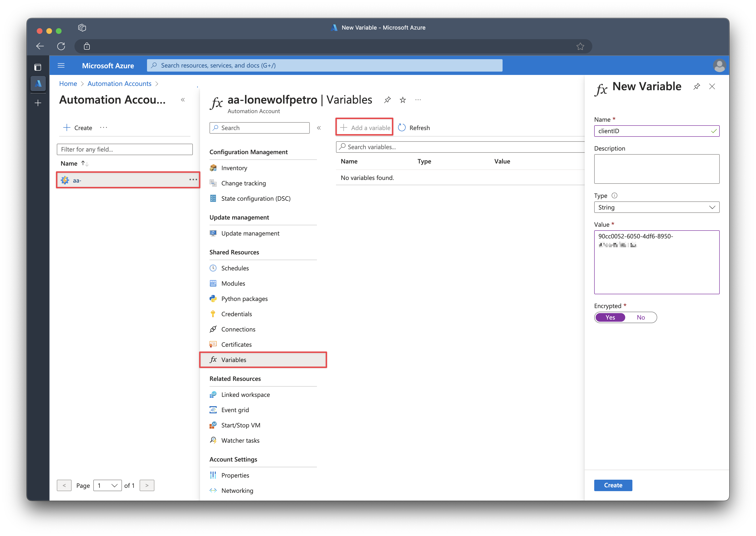Screen dimensions: 756x536
Task: Open Update management item
Action: coord(250,233)
